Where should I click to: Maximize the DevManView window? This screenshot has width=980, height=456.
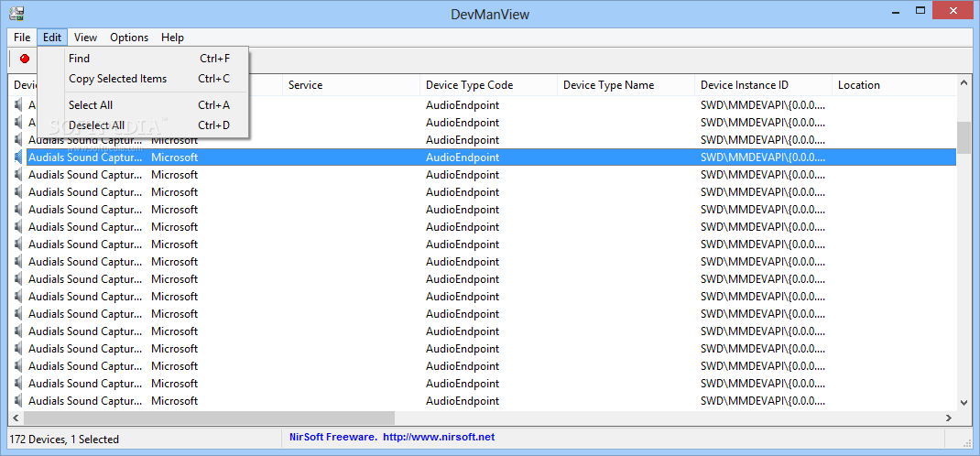(920, 11)
